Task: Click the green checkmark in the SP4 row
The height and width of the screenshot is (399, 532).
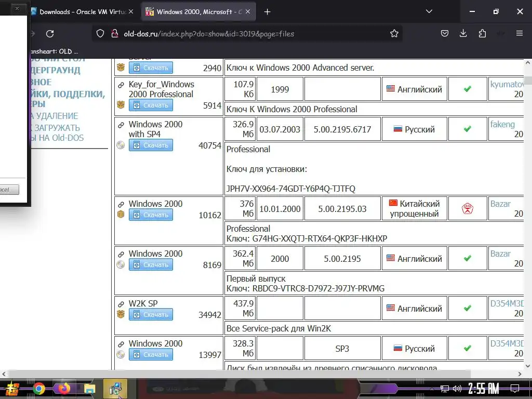Action: click(x=468, y=129)
